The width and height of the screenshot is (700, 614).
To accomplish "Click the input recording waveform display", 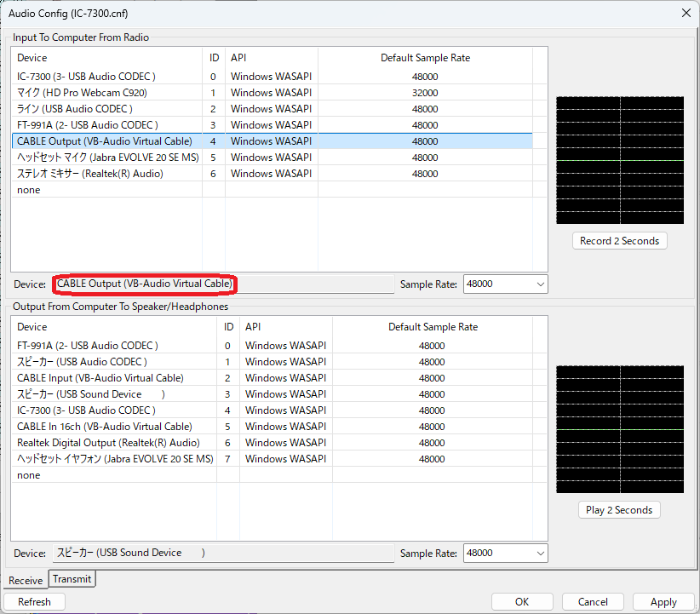I will coord(620,160).
